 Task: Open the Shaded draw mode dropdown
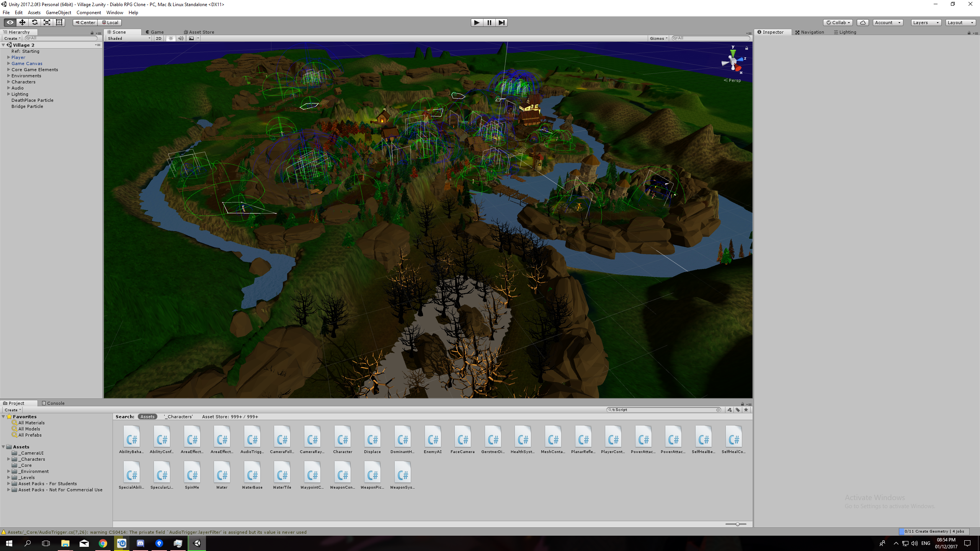click(129, 38)
